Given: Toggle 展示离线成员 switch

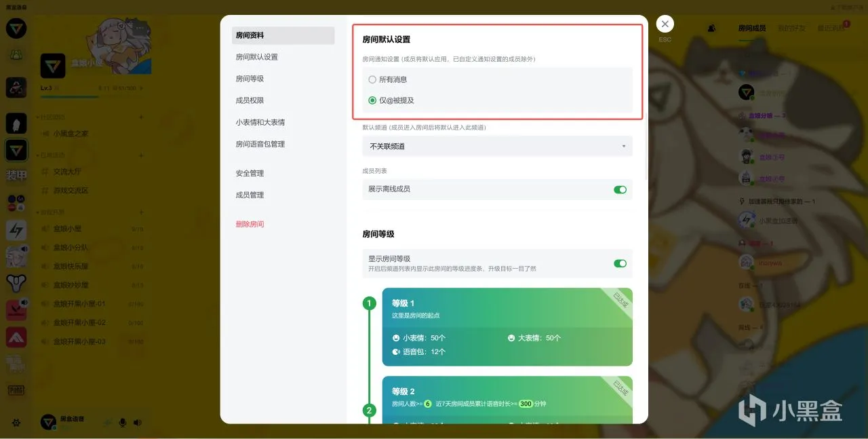Looking at the screenshot, I should pyautogui.click(x=620, y=189).
